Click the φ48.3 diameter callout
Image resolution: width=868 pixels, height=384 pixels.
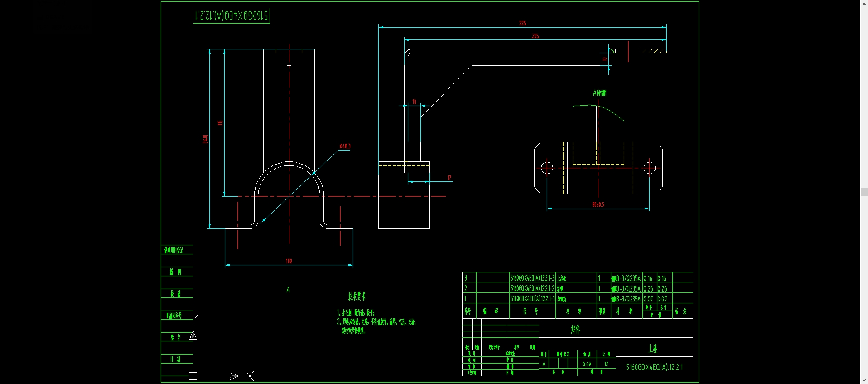coord(345,146)
